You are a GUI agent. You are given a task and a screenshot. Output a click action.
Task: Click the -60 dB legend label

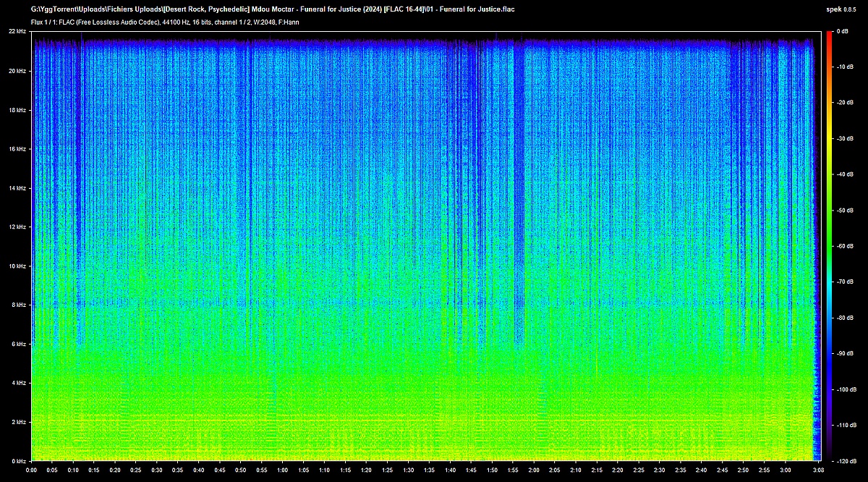click(x=844, y=246)
